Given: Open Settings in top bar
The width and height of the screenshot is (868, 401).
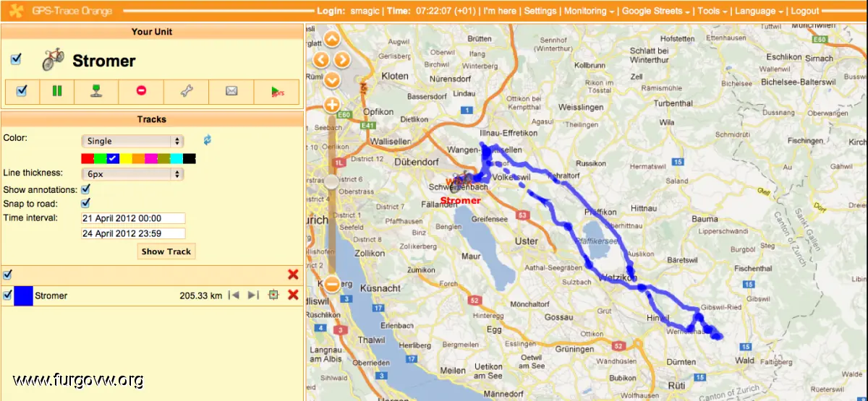Looking at the screenshot, I should 540,11.
